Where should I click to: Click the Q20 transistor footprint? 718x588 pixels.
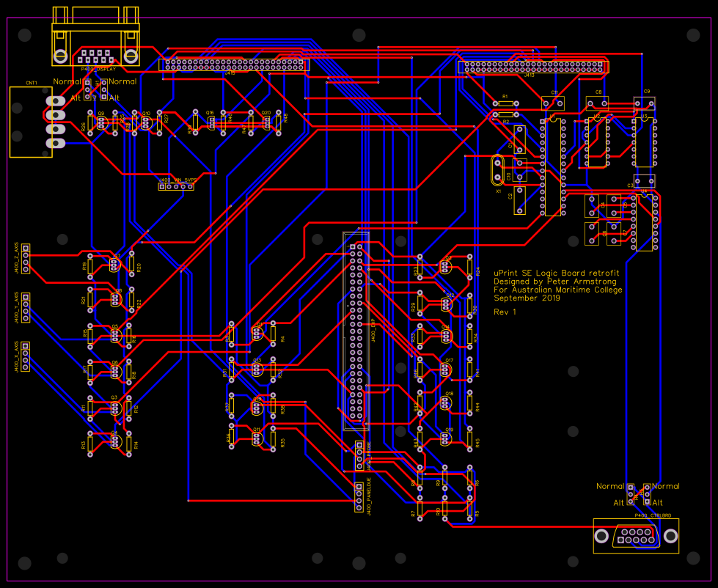point(266,122)
